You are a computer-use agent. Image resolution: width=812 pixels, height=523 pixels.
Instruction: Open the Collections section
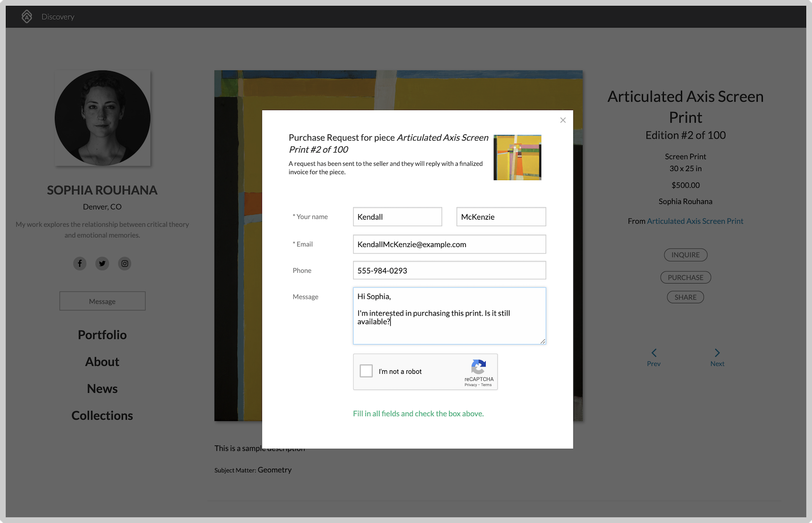pos(102,415)
